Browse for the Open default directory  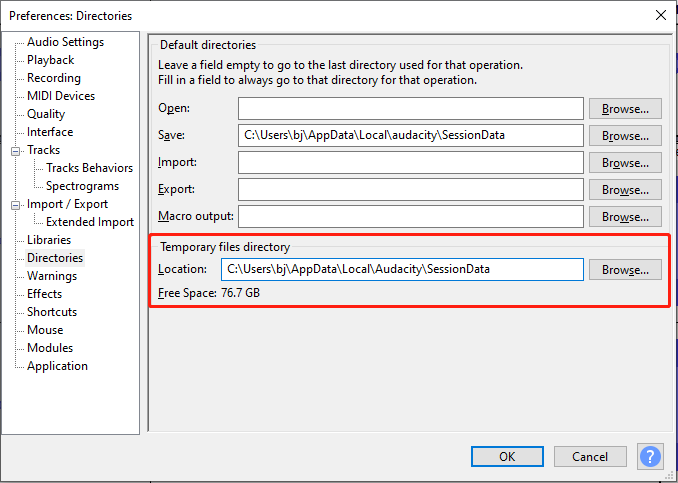(625, 109)
